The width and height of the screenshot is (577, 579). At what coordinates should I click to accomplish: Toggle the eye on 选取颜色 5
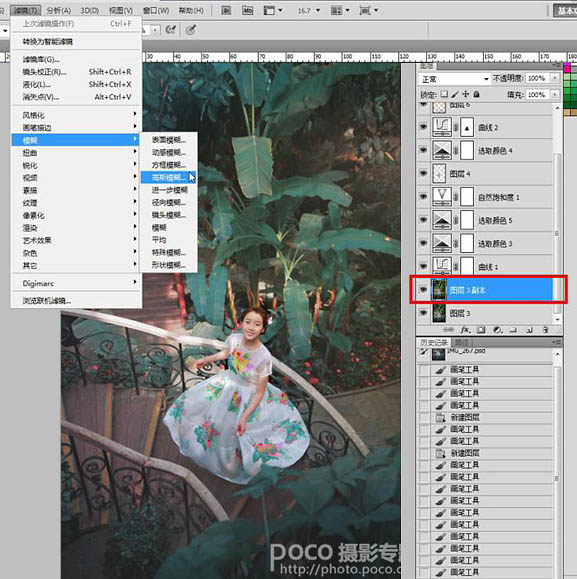[423, 220]
